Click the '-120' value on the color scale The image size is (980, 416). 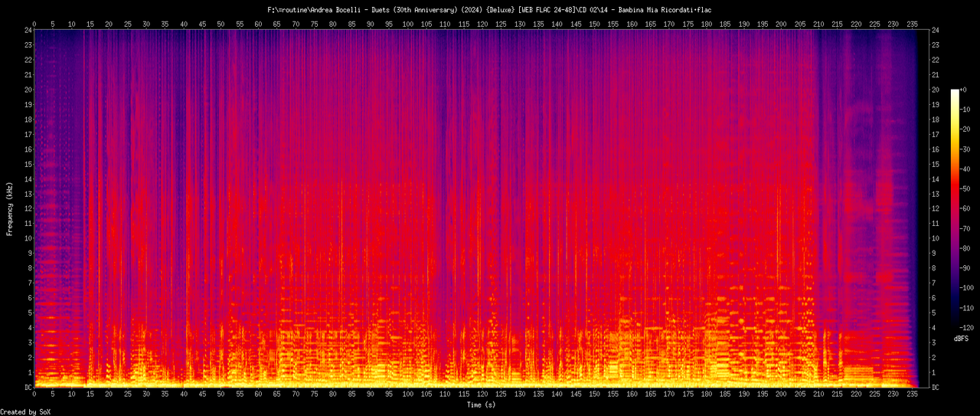click(x=969, y=328)
